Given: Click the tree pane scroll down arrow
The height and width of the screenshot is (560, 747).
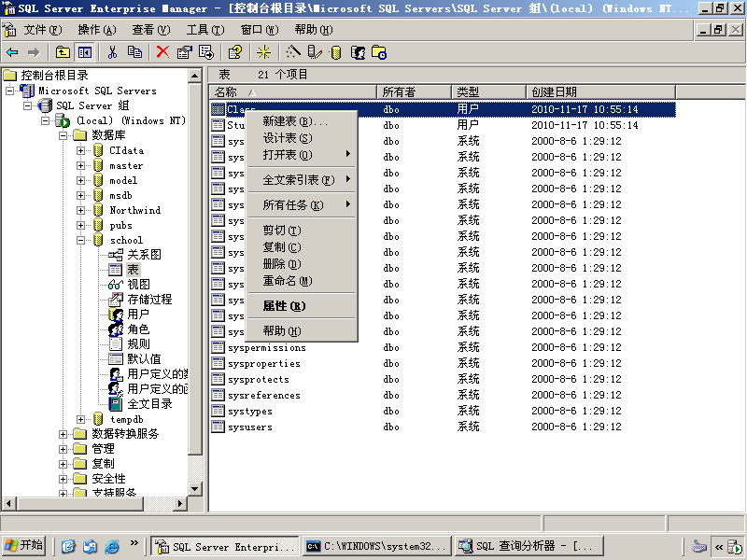Looking at the screenshot, I should (x=195, y=489).
